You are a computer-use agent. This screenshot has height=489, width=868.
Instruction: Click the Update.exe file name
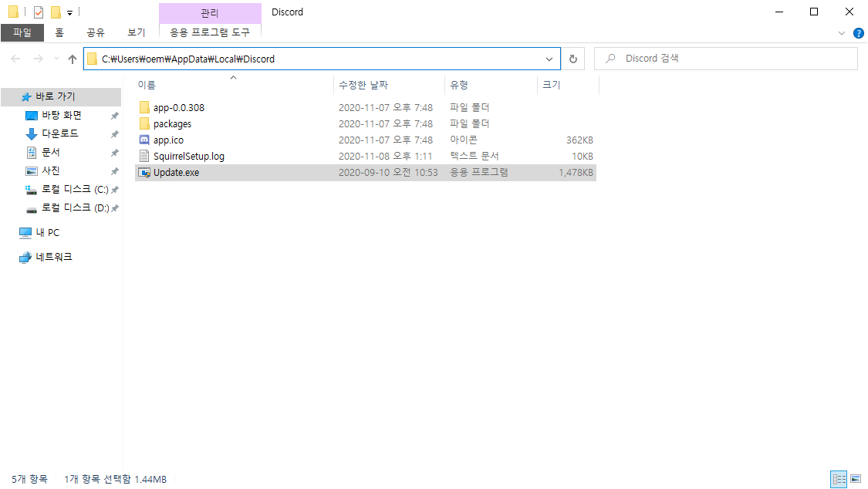coord(176,173)
